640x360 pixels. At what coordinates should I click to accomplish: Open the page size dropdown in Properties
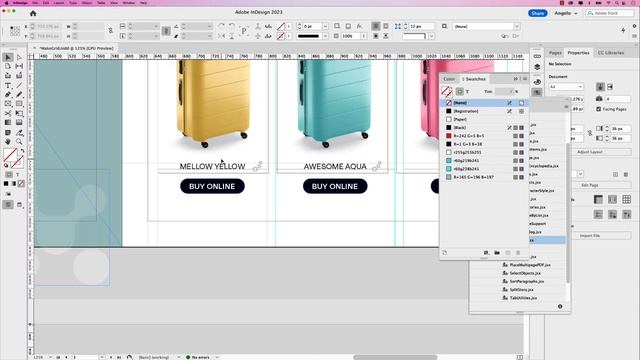[566, 87]
